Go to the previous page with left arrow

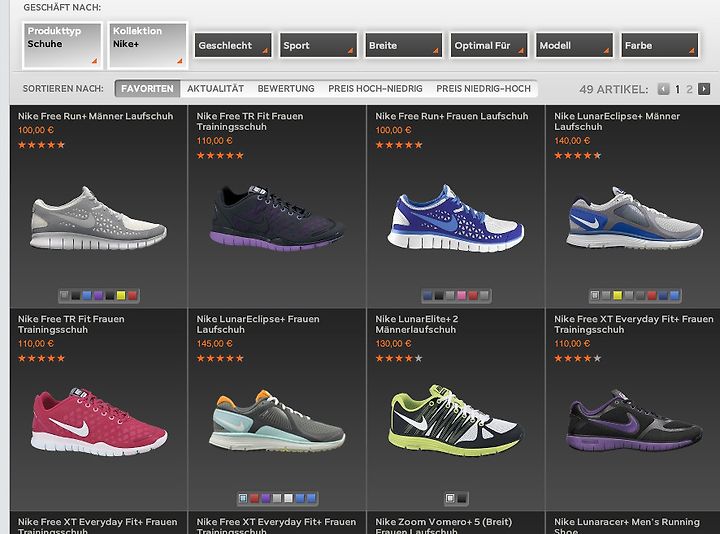coord(663,89)
